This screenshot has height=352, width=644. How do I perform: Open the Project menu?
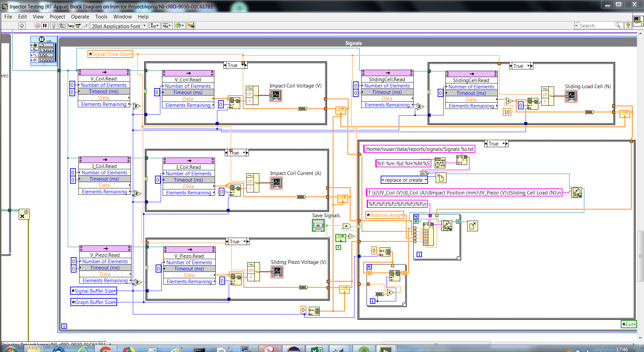[x=57, y=16]
